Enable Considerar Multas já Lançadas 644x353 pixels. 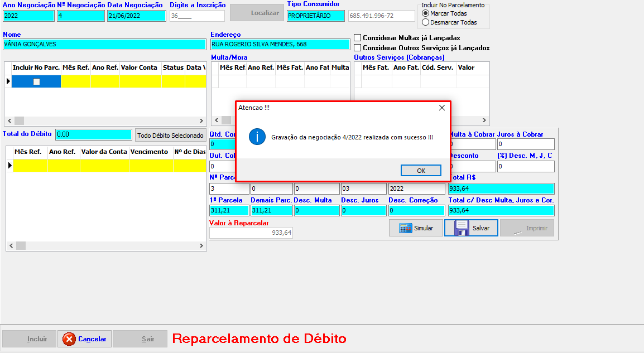pyautogui.click(x=358, y=38)
